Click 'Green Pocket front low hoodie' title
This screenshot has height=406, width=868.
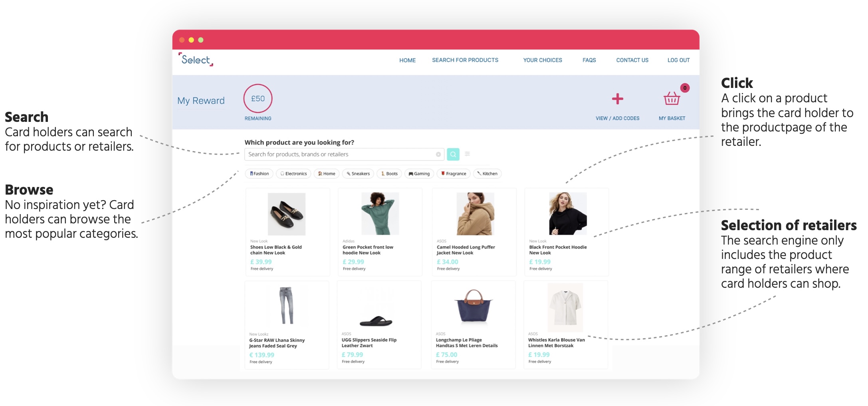pyautogui.click(x=368, y=250)
